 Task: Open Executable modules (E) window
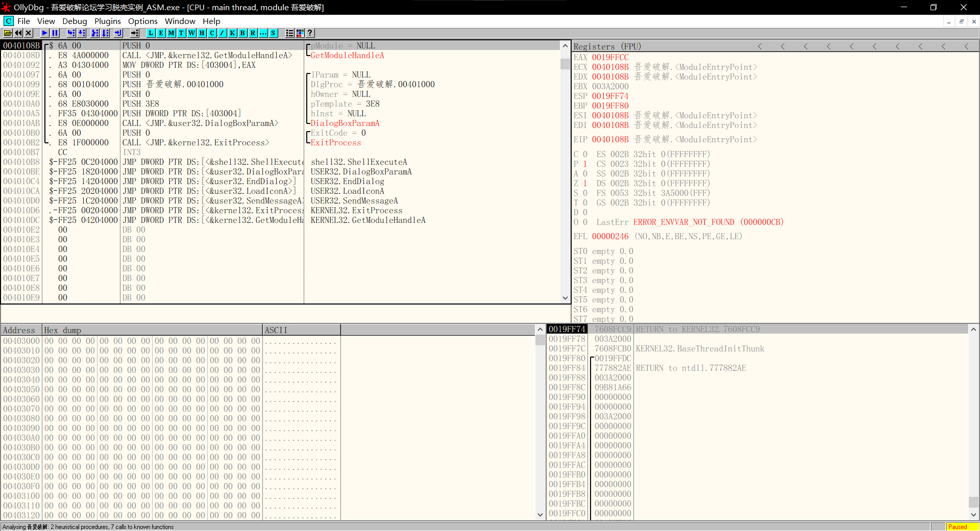(161, 33)
